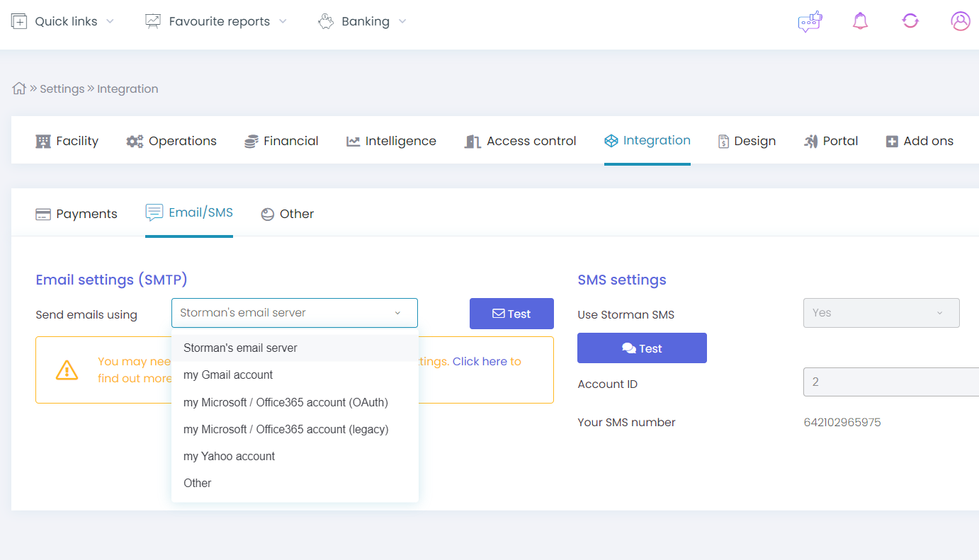Click the orange warning triangle icon
Image resolution: width=979 pixels, height=560 pixels.
tap(67, 370)
